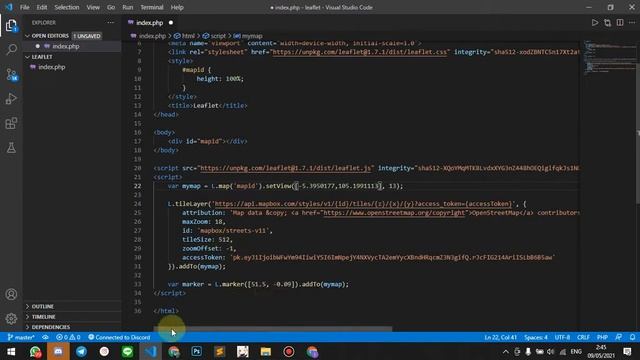Change indentation via Spaces: 4
This screenshot has width=640, height=360.
tap(536, 337)
